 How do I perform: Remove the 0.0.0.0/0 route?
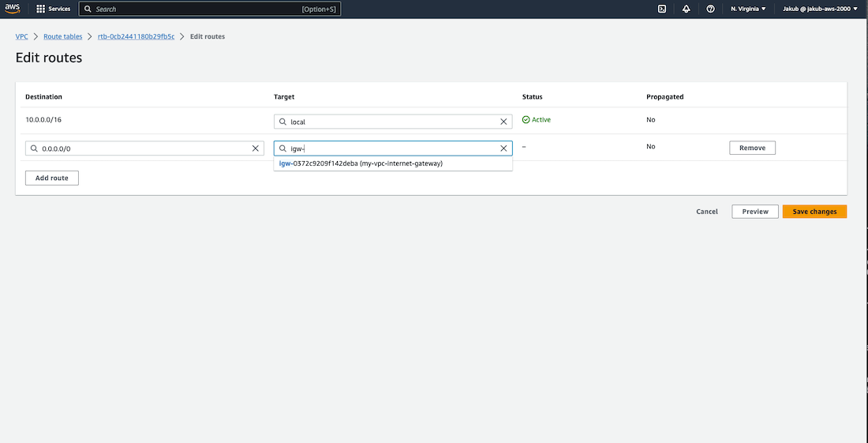pyautogui.click(x=752, y=148)
